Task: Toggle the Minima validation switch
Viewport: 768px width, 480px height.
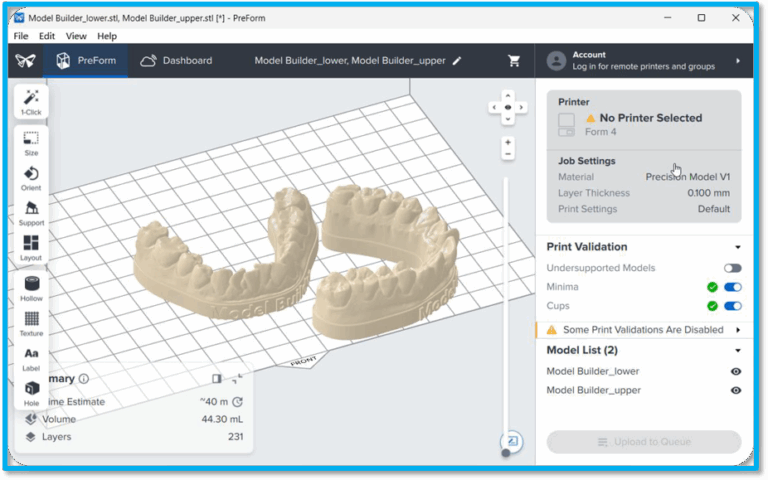Action: point(733,287)
